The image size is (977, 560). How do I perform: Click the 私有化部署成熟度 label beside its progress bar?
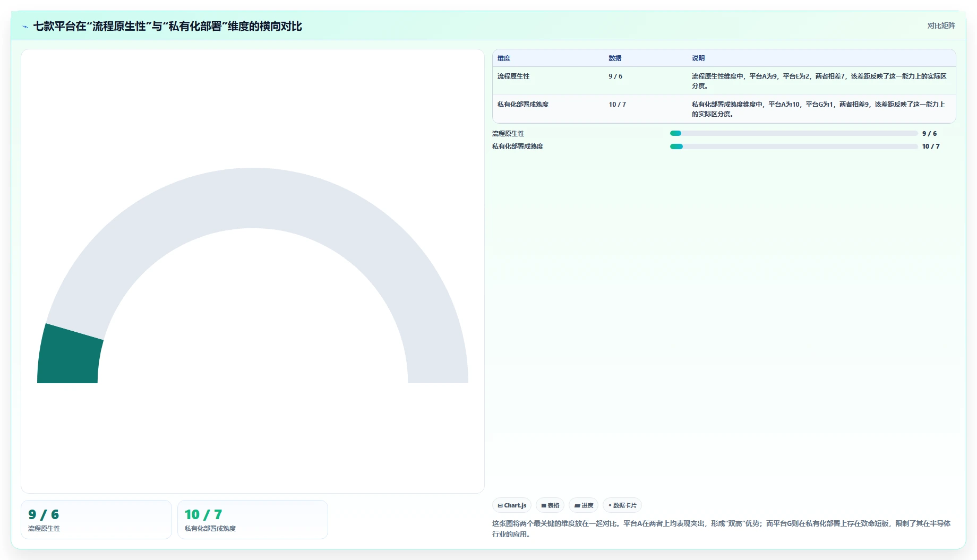pyautogui.click(x=518, y=147)
